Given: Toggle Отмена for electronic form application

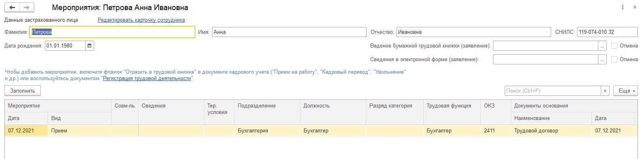Looking at the screenshot, I should [614, 60].
